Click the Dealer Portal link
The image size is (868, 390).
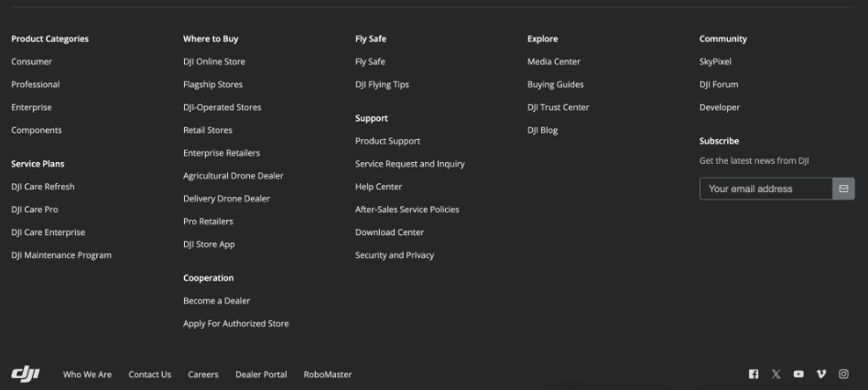[x=261, y=374]
